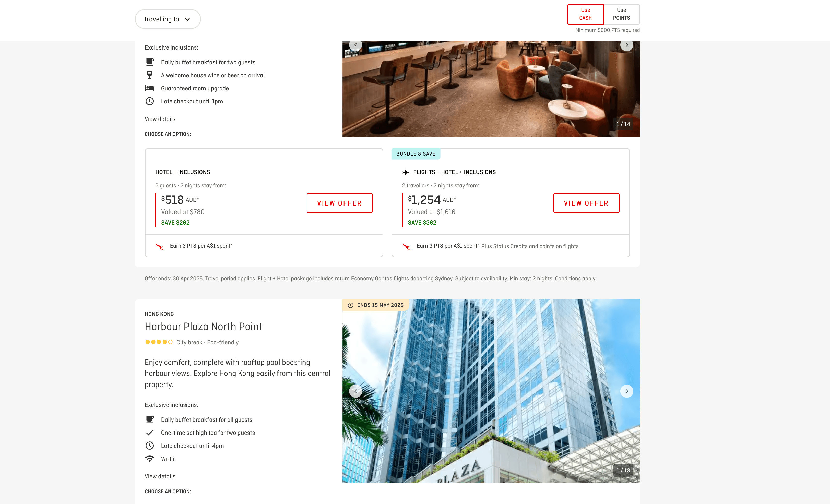Go to next photo in bar image carousel
The image size is (830, 504).
626,45
